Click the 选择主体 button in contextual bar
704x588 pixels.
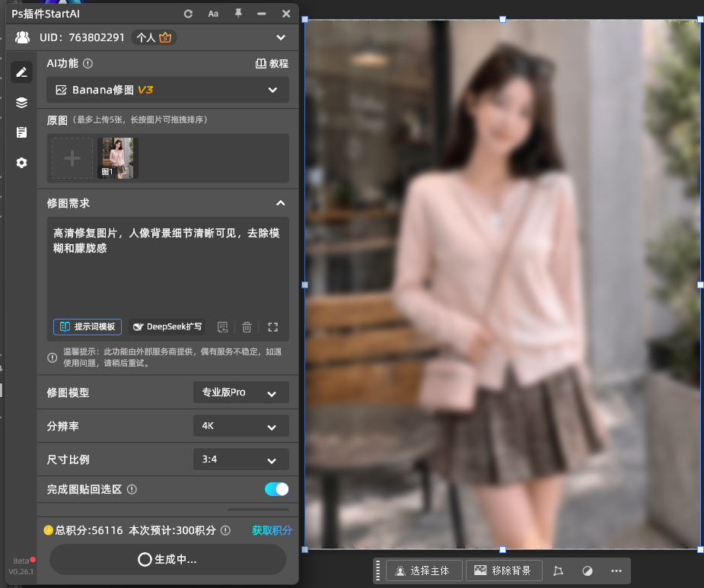click(424, 571)
